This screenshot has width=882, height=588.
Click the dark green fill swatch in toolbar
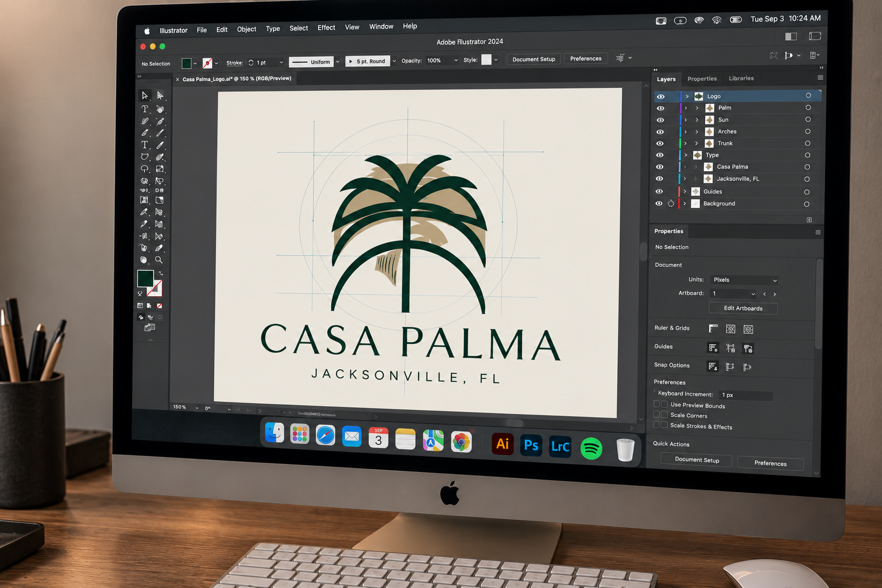145,278
